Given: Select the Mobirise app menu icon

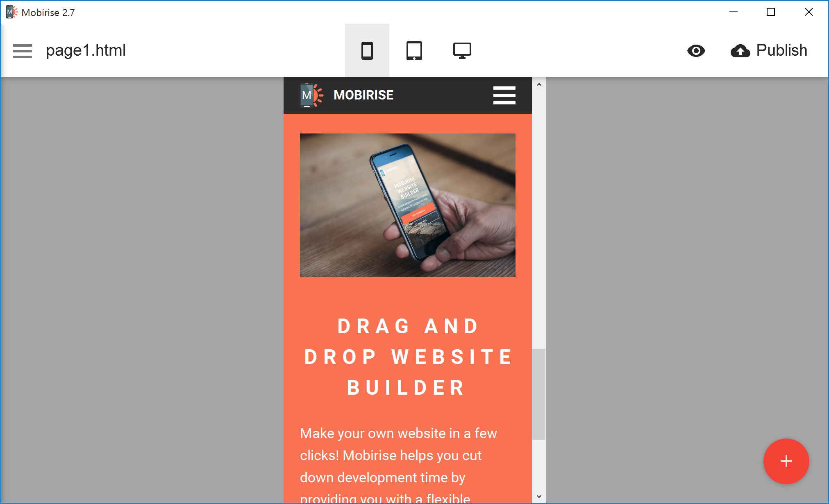Looking at the screenshot, I should [x=22, y=50].
